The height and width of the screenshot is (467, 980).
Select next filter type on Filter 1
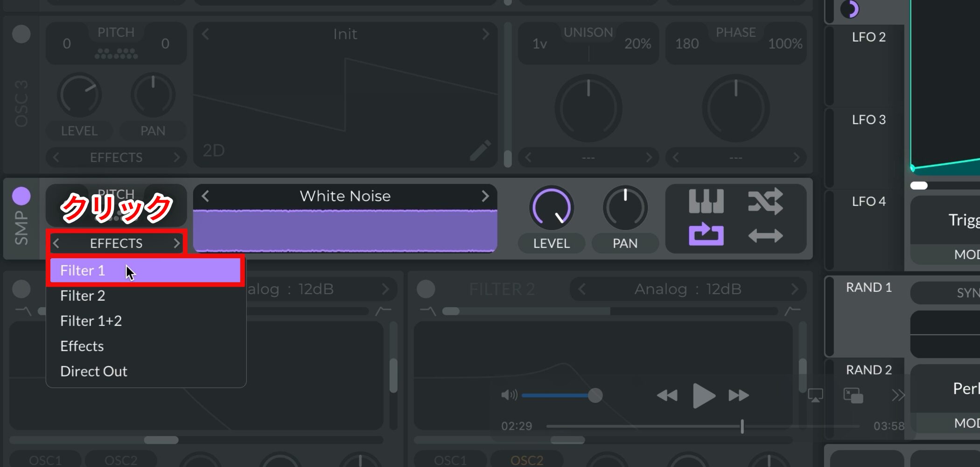click(385, 289)
